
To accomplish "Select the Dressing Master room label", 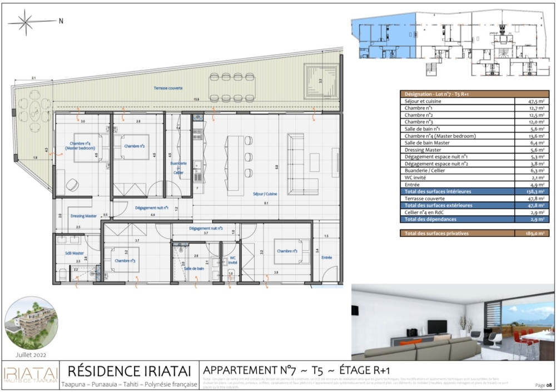I will pos(83,216).
